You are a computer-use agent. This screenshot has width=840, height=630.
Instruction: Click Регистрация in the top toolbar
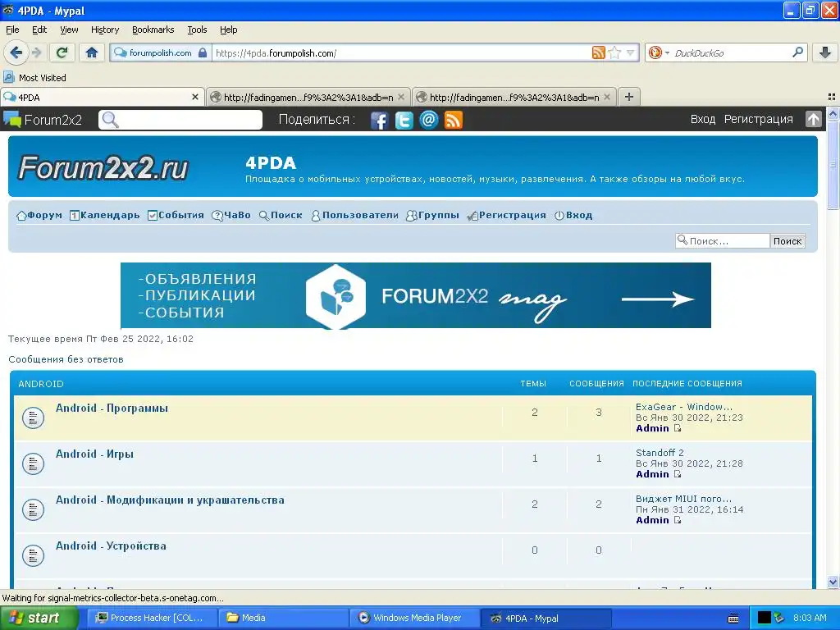758,119
